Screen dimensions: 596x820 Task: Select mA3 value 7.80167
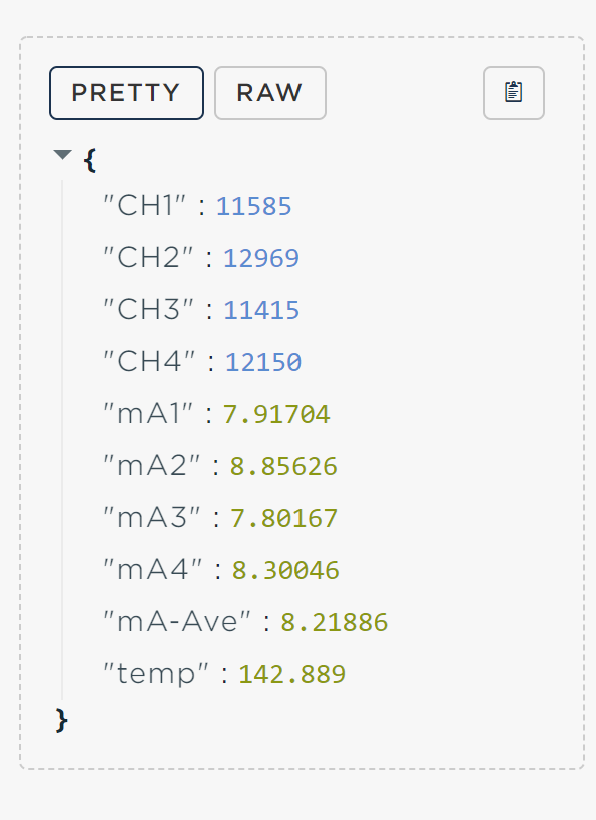(284, 519)
